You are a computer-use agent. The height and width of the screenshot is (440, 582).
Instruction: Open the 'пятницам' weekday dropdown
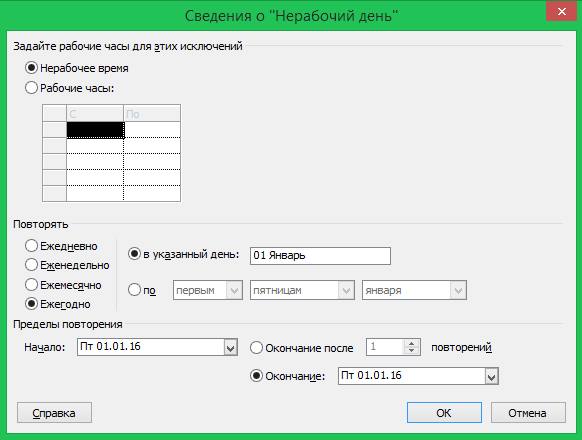pyautogui.click(x=346, y=290)
